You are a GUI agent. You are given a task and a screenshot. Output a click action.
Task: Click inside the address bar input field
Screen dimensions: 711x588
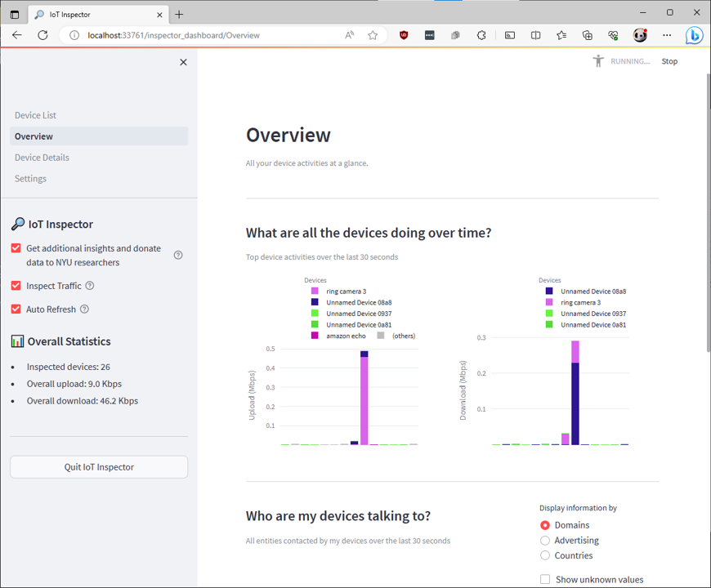[x=204, y=35]
